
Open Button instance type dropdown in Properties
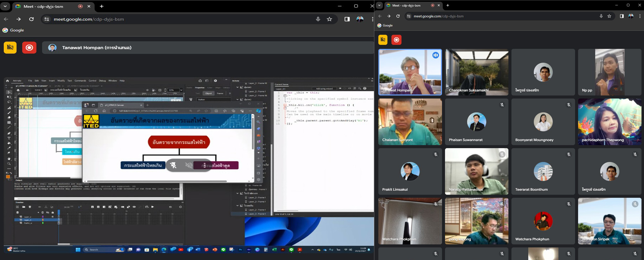213,100
